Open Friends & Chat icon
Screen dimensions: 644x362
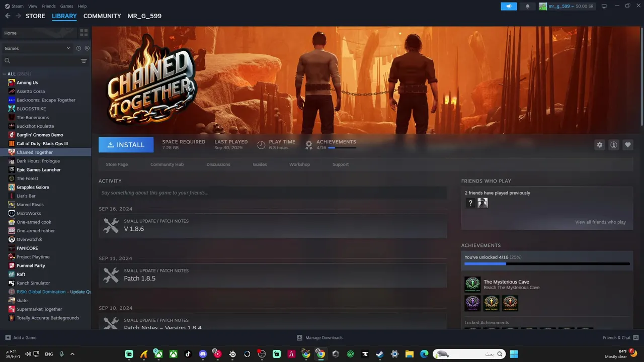(x=636, y=337)
